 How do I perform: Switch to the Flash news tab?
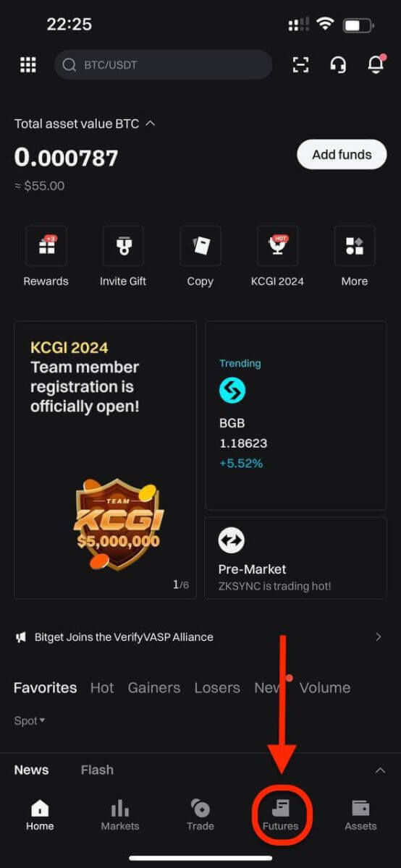[x=97, y=770]
